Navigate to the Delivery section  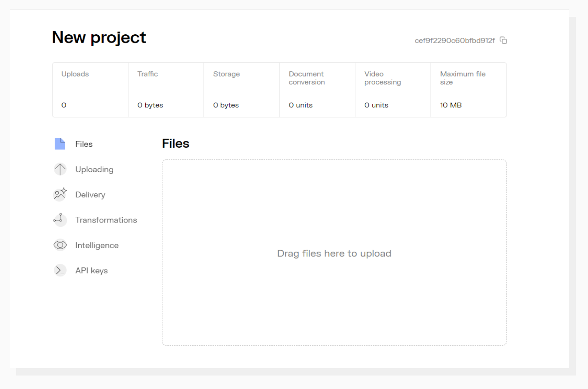click(90, 194)
